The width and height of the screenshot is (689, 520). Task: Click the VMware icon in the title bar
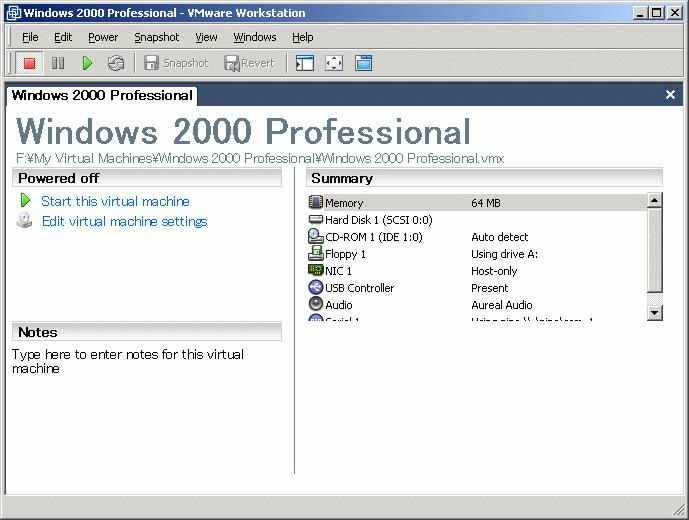pyautogui.click(x=13, y=13)
